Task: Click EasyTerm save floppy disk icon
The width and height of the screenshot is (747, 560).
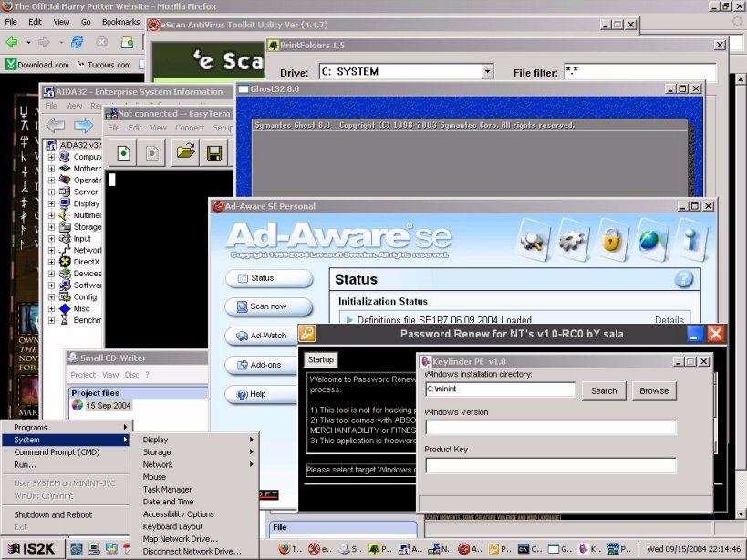Action: click(x=214, y=153)
